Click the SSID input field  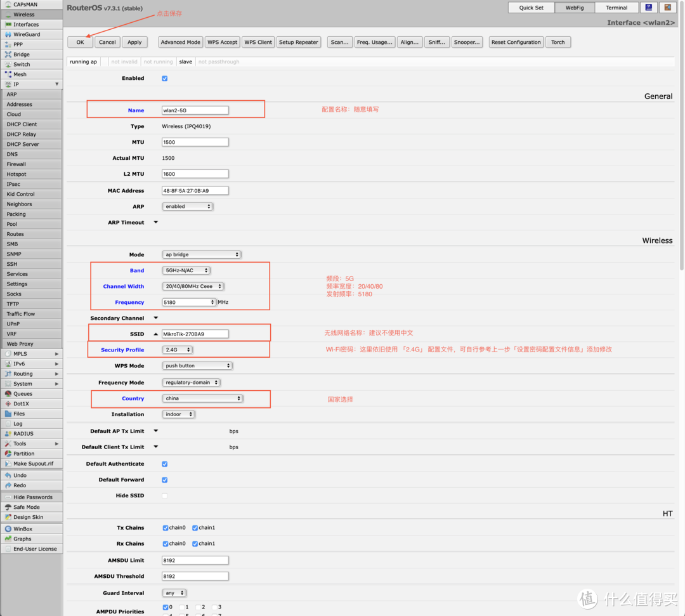pos(195,334)
